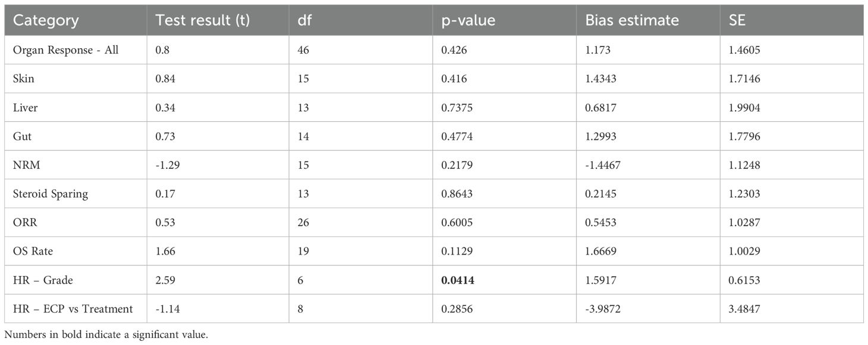This screenshot has height=345, width=868.
Task: Select the ORR category cell
Action: tap(24, 222)
